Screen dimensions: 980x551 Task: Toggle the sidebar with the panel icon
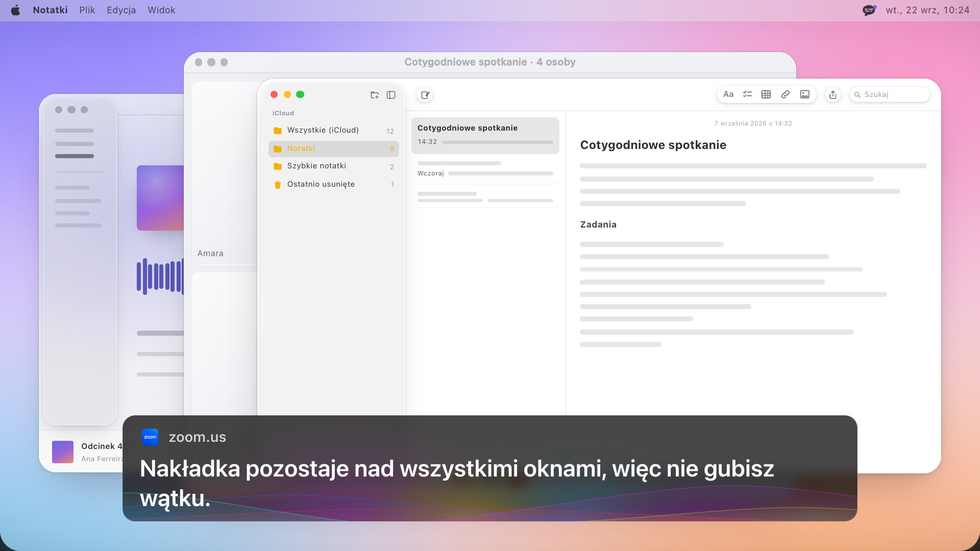pyautogui.click(x=391, y=95)
